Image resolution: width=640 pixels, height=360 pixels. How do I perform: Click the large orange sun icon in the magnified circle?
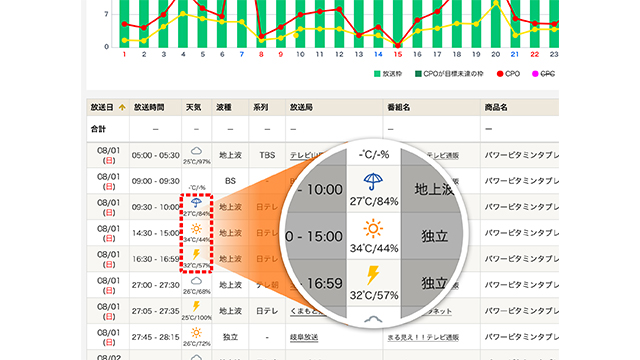point(373,229)
